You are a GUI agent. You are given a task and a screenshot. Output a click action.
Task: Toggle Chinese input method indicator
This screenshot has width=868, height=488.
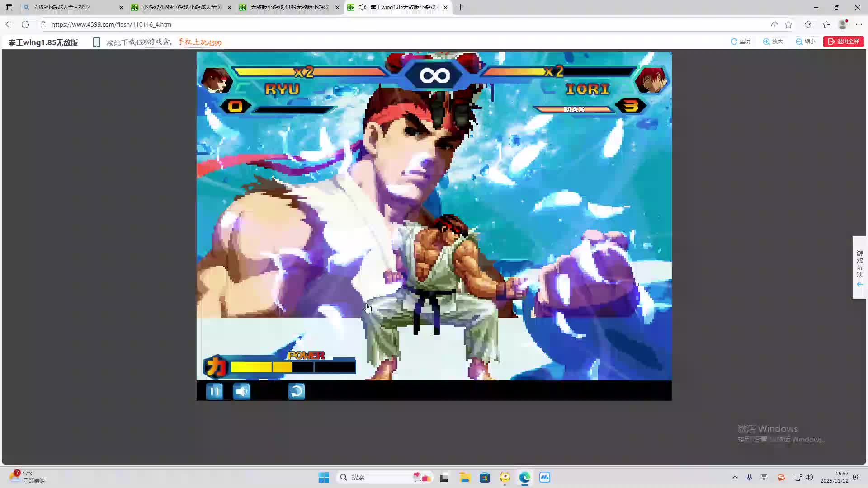click(764, 477)
